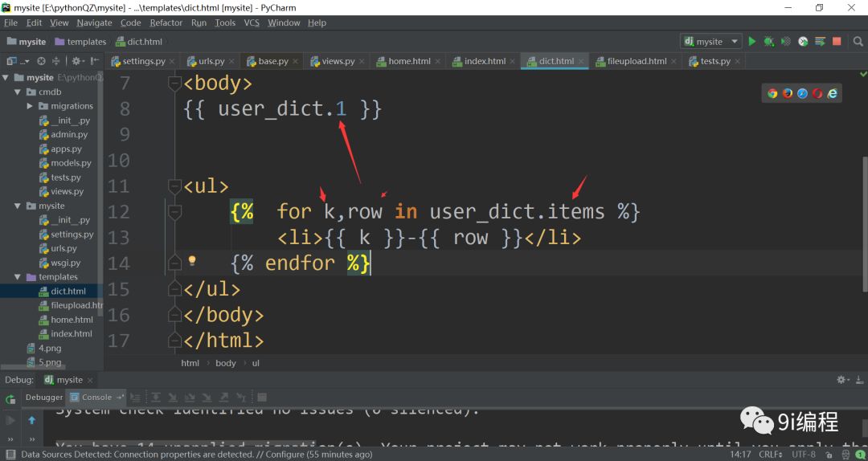Viewport: 868px width, 461px height.
Task: Open the File menu
Action: coord(10,22)
